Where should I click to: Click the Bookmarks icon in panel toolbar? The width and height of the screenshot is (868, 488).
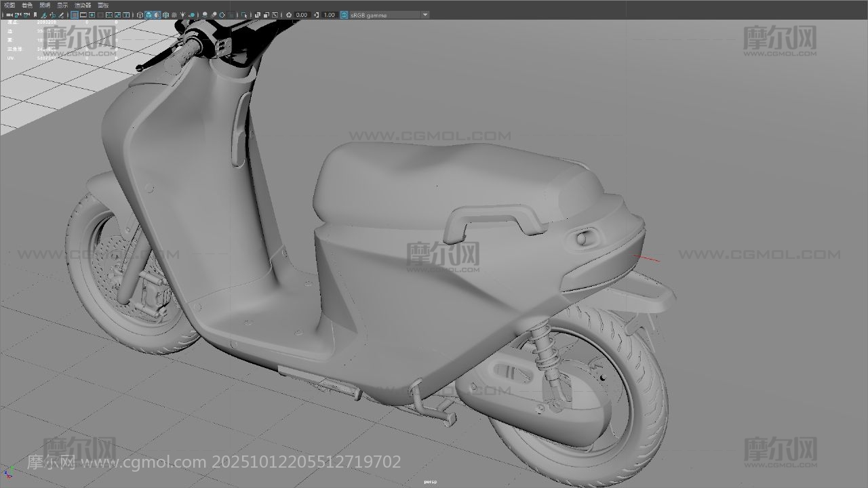pyautogui.click(x=35, y=14)
